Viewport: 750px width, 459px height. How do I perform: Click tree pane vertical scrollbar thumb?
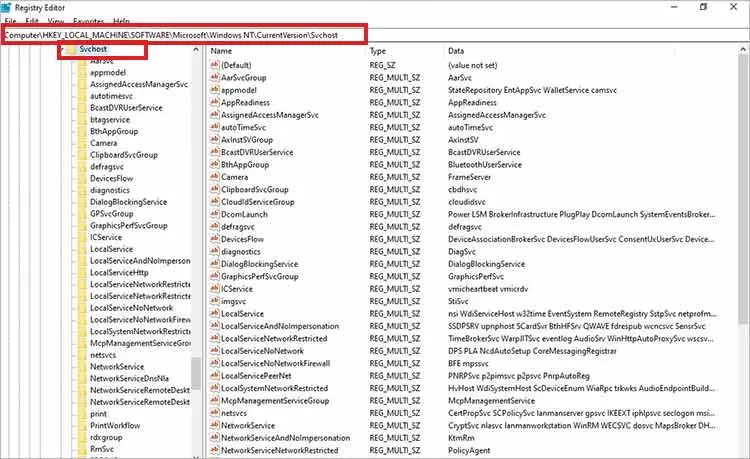(196, 374)
